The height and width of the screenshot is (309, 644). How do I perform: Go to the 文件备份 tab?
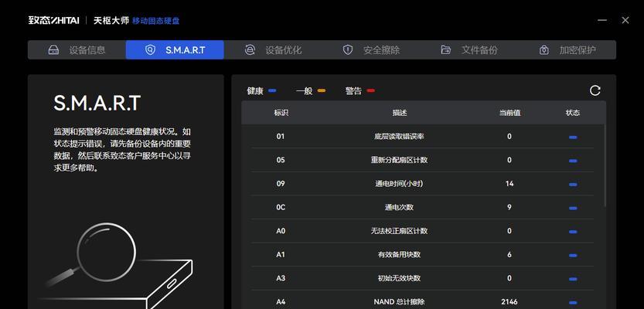469,50
